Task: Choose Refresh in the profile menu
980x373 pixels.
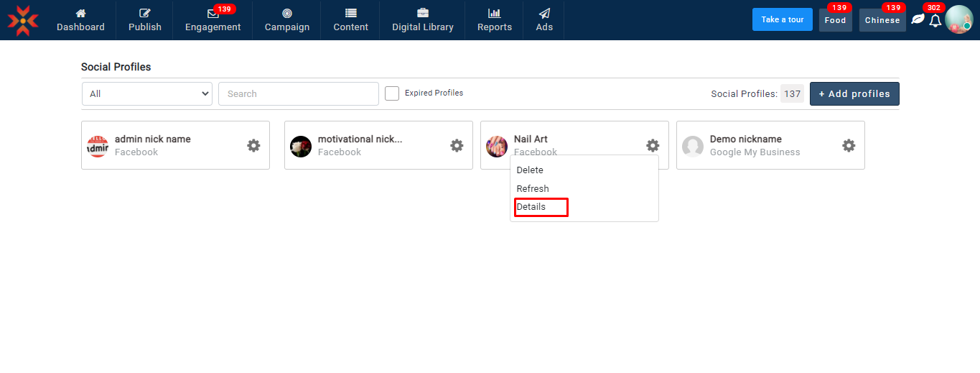Action: [533, 188]
